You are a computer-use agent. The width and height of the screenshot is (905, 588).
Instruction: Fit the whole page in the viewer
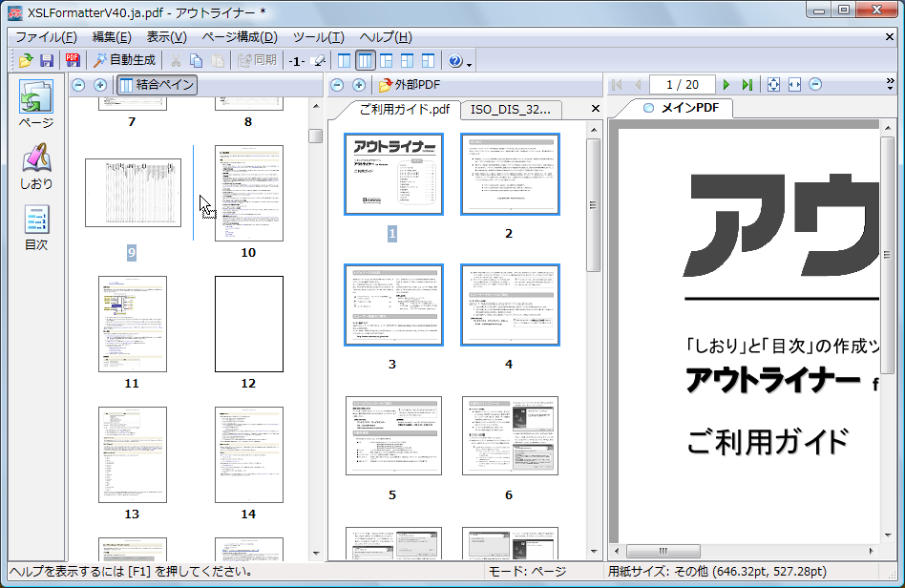[x=773, y=85]
